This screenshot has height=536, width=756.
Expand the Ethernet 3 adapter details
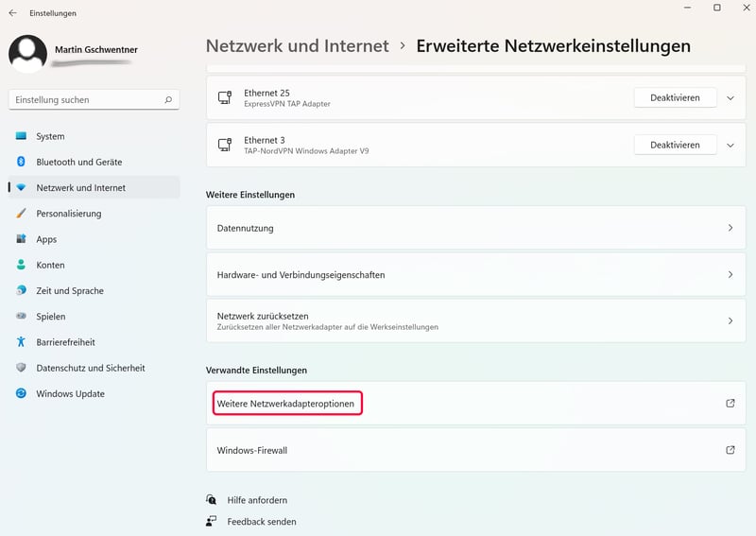pyautogui.click(x=730, y=145)
